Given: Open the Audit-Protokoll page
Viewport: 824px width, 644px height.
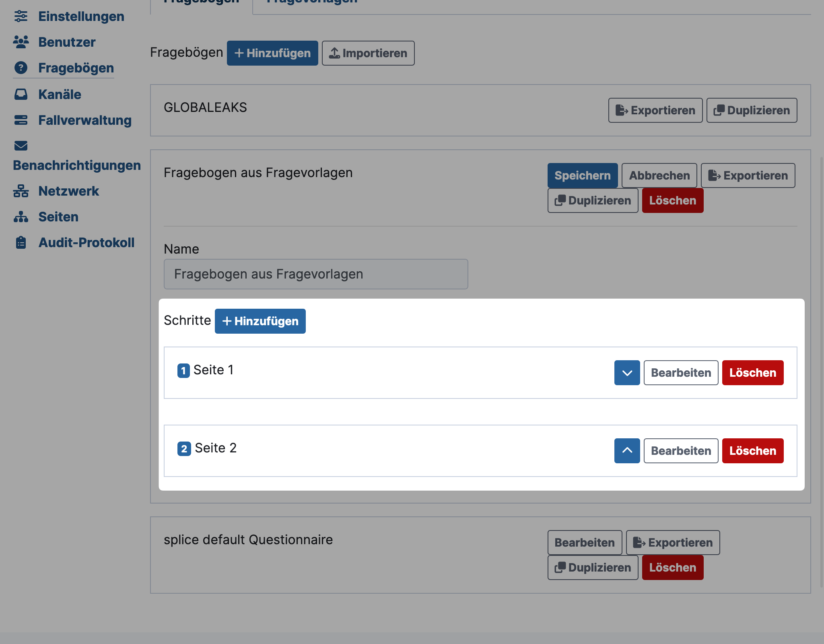Looking at the screenshot, I should pos(87,243).
